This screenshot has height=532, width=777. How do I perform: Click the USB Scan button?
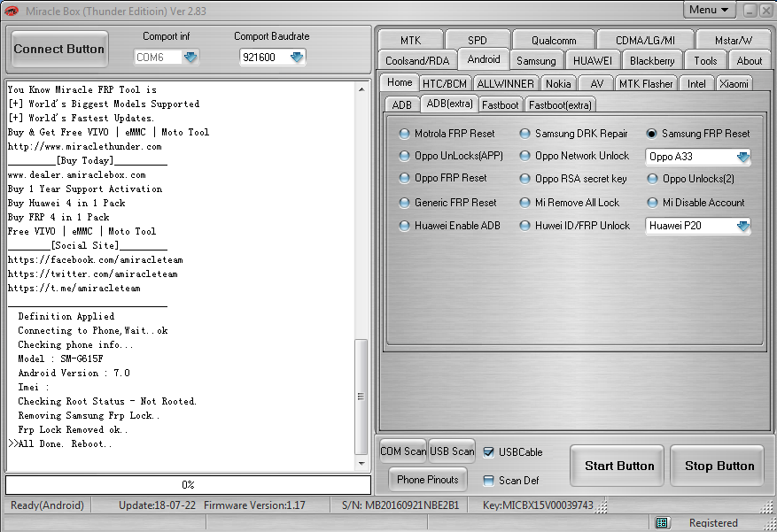pyautogui.click(x=452, y=451)
